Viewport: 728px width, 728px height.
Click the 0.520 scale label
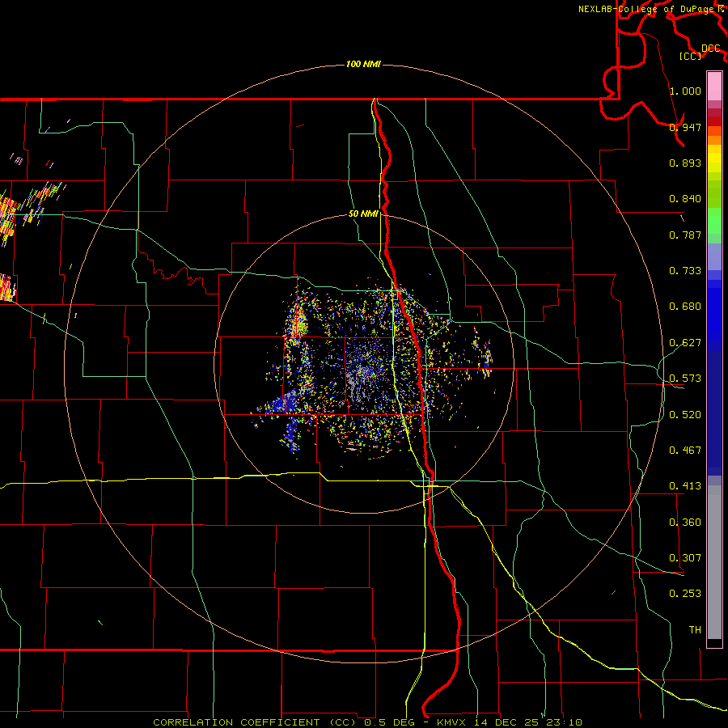[685, 415]
